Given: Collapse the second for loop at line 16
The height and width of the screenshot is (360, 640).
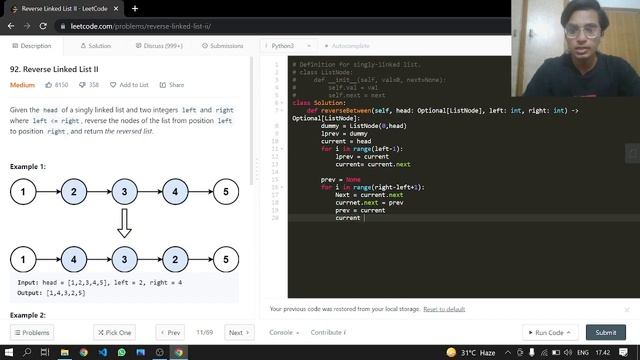Looking at the screenshot, I should [282, 187].
